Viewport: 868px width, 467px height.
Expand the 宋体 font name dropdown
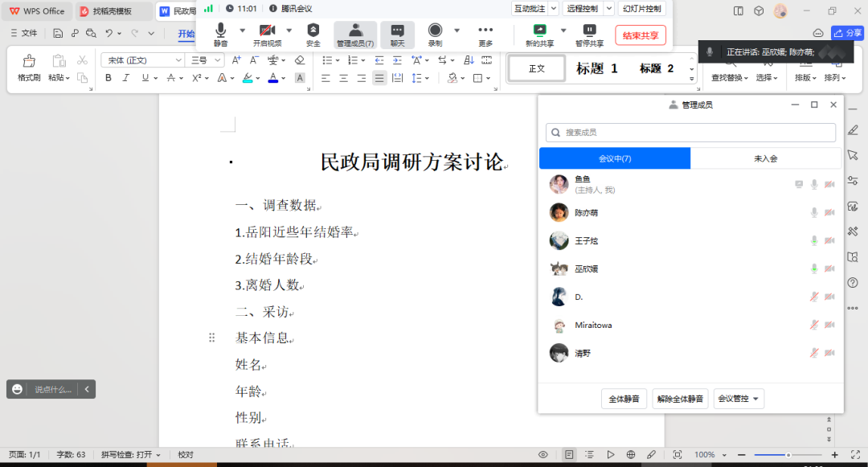point(178,60)
